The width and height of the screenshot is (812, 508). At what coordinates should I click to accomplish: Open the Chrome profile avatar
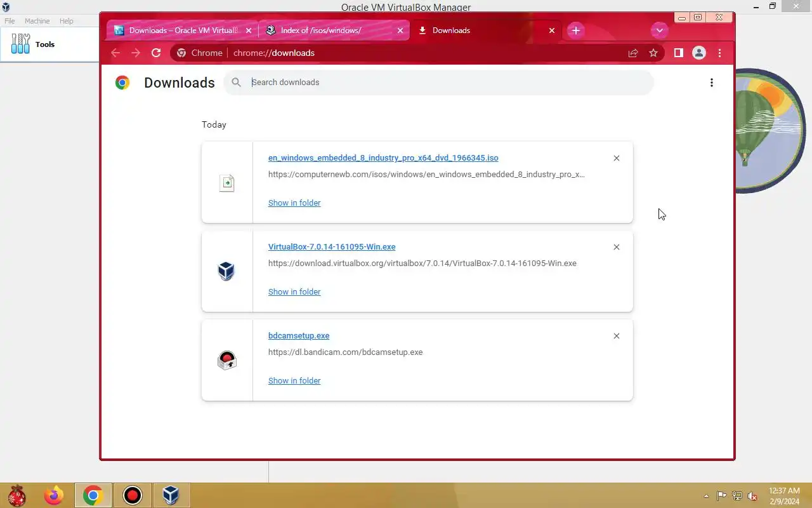point(699,53)
